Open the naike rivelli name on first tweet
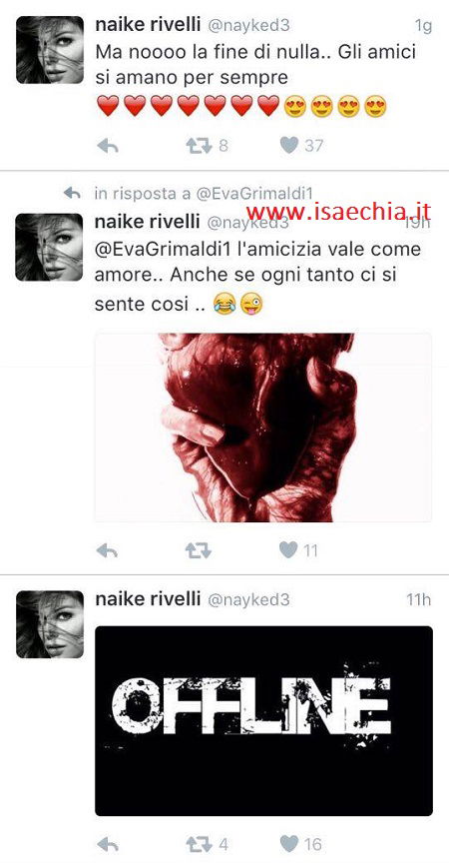Screen dimensions: 449x868 coord(147,24)
